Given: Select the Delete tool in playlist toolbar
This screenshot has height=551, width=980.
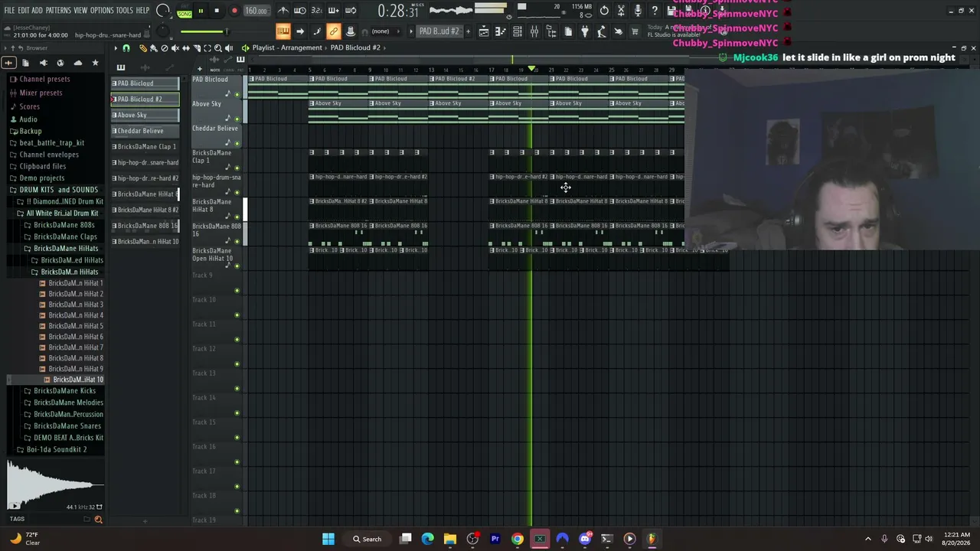Looking at the screenshot, I should [x=164, y=47].
